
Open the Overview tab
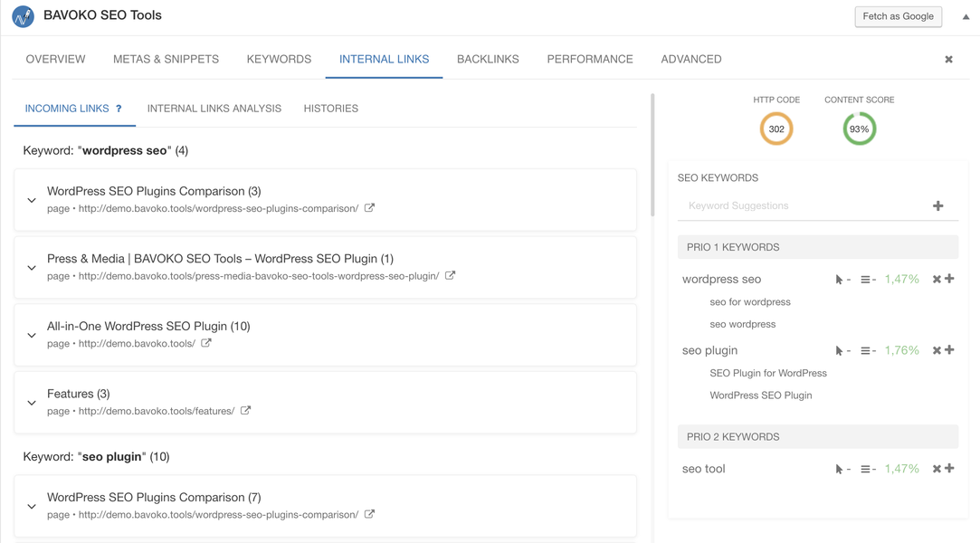(55, 60)
